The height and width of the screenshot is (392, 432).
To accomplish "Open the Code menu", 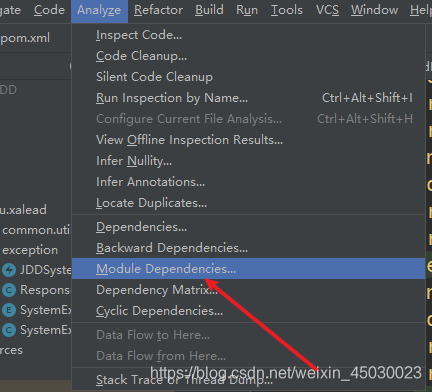I will (x=49, y=10).
